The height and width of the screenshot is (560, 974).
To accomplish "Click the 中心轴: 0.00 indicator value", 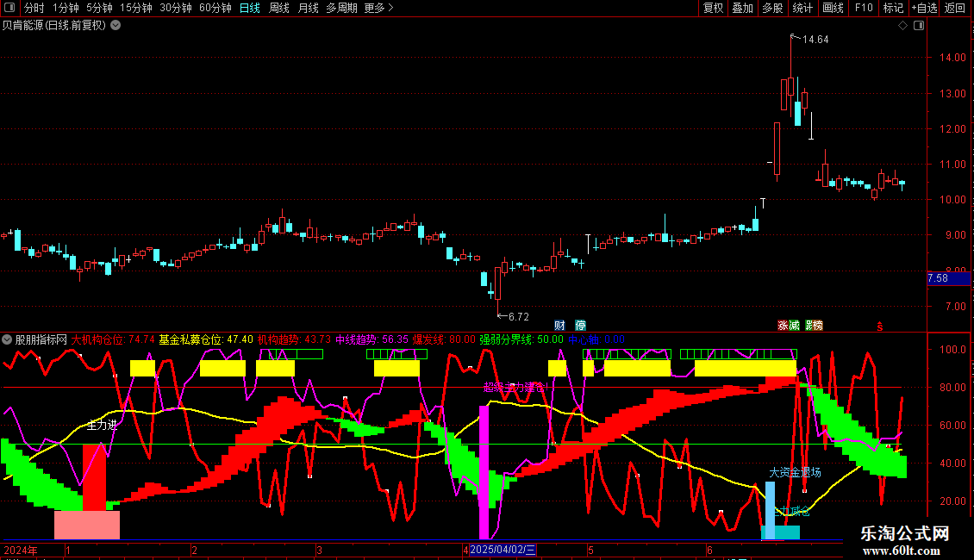I will tap(596, 339).
